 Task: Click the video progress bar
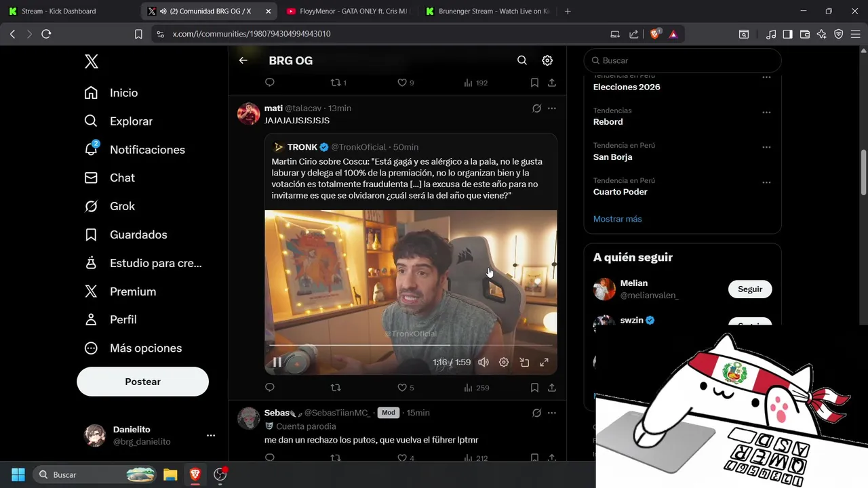[x=411, y=345]
